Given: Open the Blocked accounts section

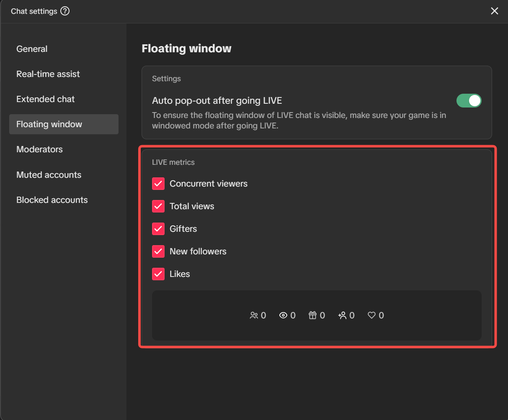Looking at the screenshot, I should (x=52, y=200).
